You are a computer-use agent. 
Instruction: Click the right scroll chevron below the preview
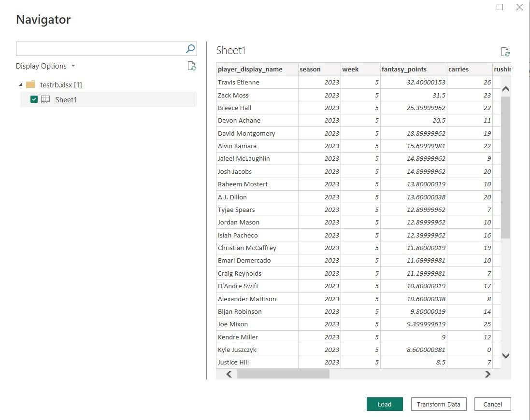pyautogui.click(x=487, y=374)
